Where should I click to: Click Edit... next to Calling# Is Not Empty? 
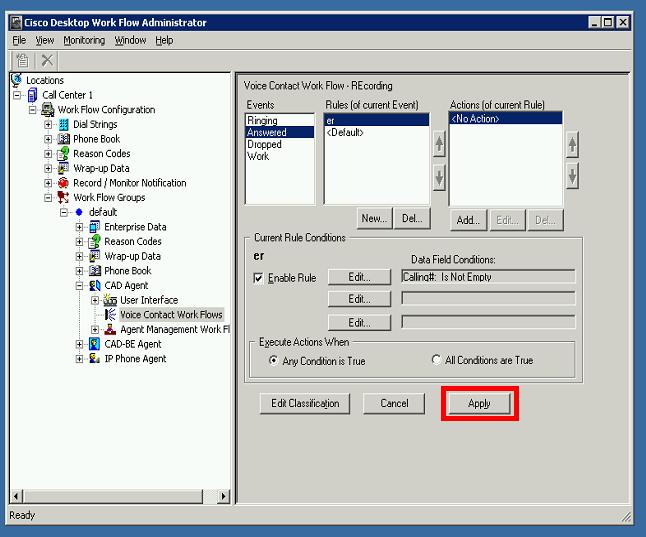click(x=359, y=277)
